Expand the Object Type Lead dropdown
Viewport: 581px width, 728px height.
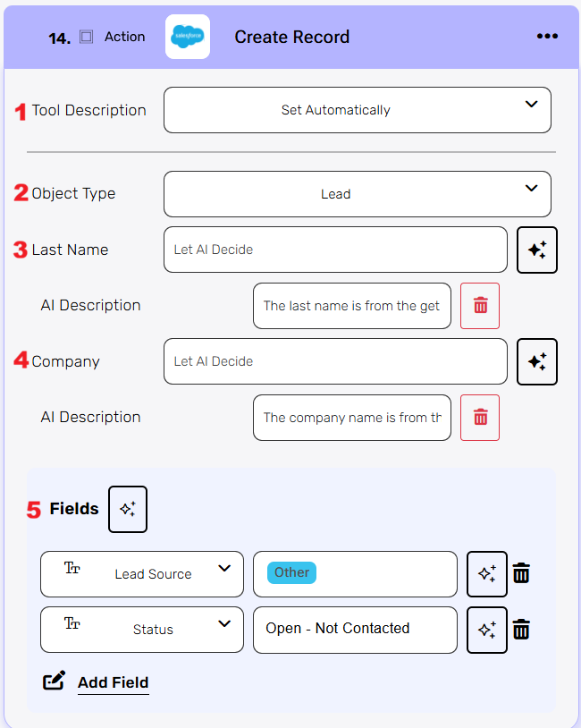click(x=357, y=194)
